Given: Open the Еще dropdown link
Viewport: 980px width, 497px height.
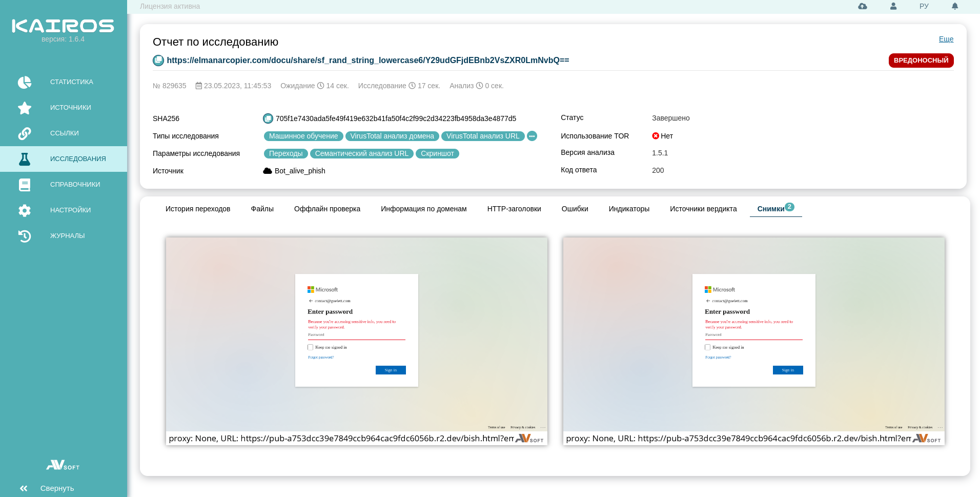Looking at the screenshot, I should [946, 39].
